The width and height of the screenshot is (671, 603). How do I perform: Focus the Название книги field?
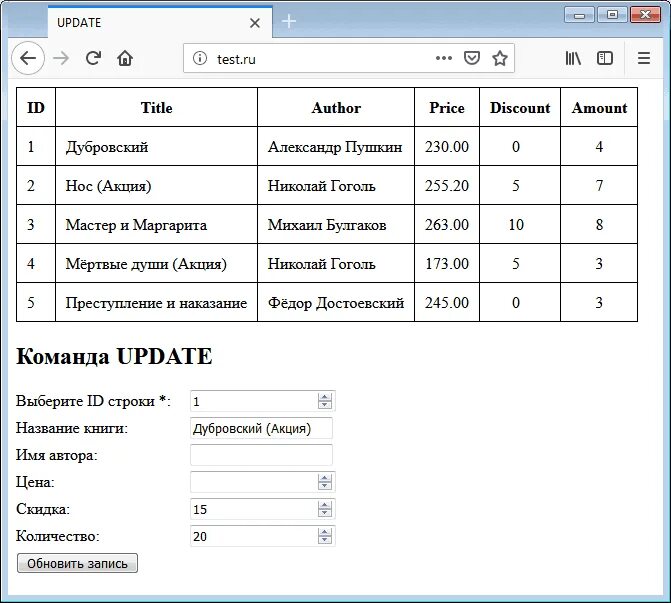click(x=261, y=428)
